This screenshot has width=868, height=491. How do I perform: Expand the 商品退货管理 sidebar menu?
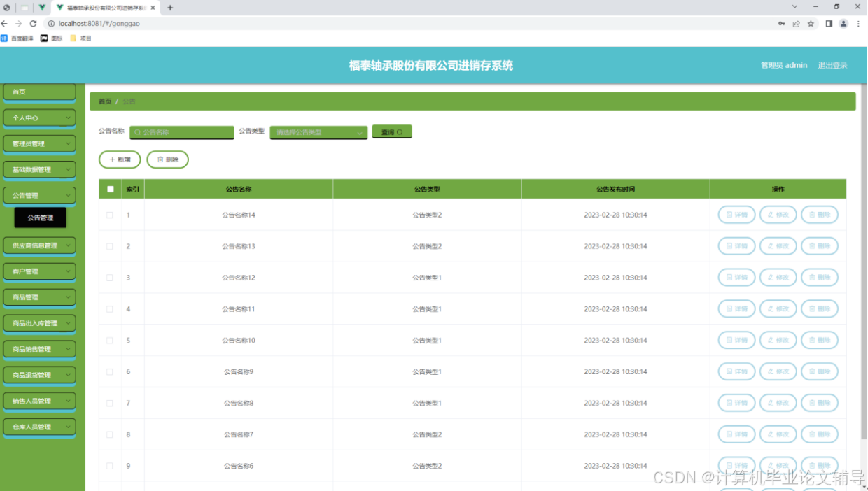(39, 375)
